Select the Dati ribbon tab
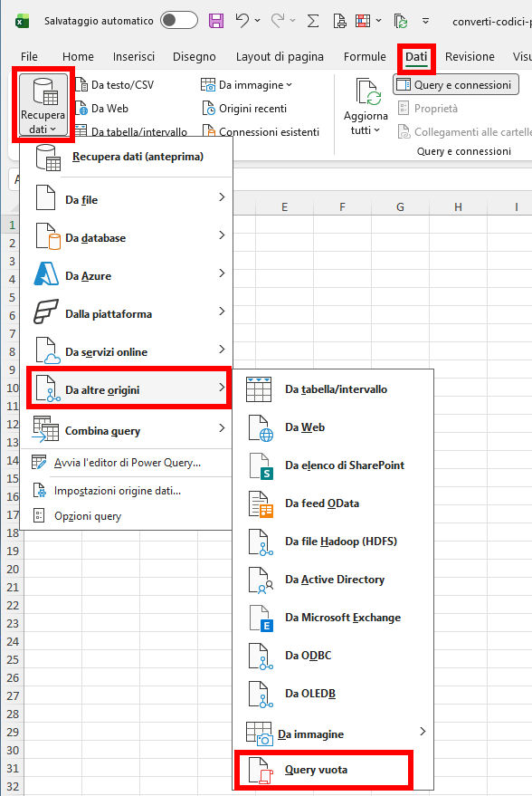Viewport: 532px width, 796px height. click(416, 56)
